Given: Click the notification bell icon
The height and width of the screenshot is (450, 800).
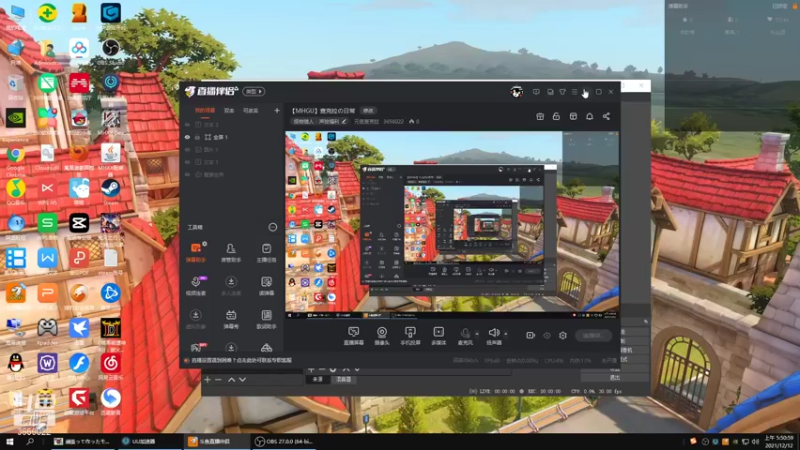Looking at the screenshot, I should coord(589,116).
